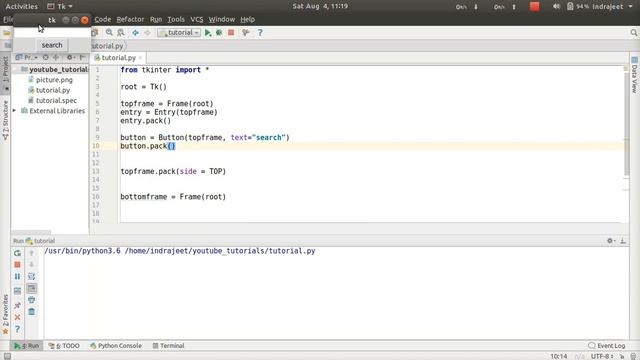
Task: Run the tutorial configuration with green play
Action: point(208,33)
